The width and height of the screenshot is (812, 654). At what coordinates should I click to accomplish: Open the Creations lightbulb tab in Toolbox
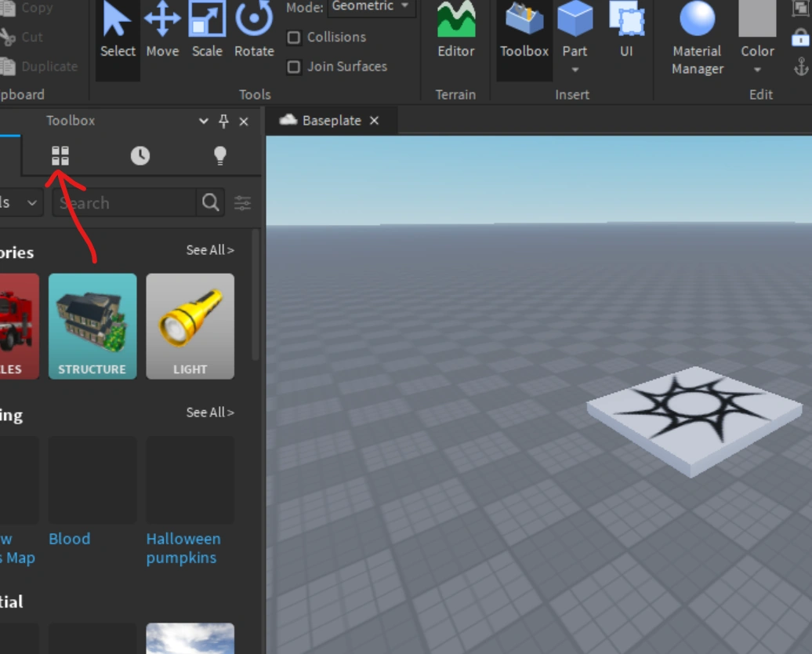(220, 155)
